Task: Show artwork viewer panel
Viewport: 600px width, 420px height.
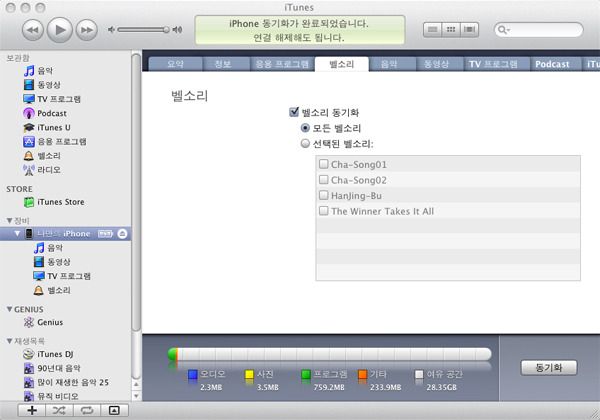Action: click(114, 410)
